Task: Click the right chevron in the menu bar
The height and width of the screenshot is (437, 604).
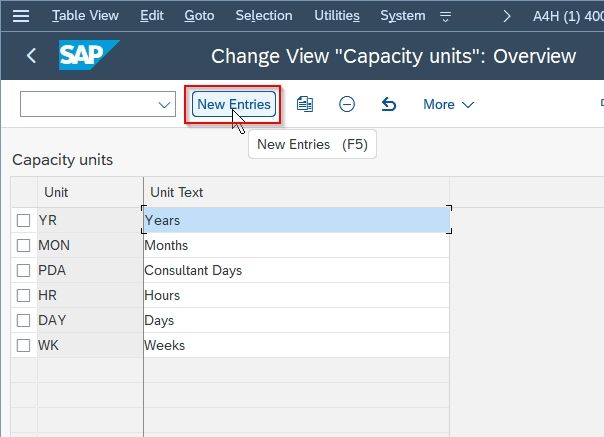Action: (507, 16)
